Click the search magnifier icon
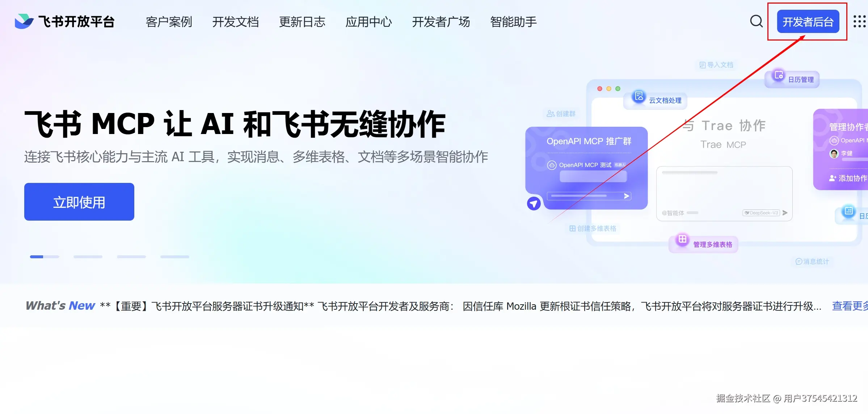Screen dimensions: 868x414 (x=756, y=21)
